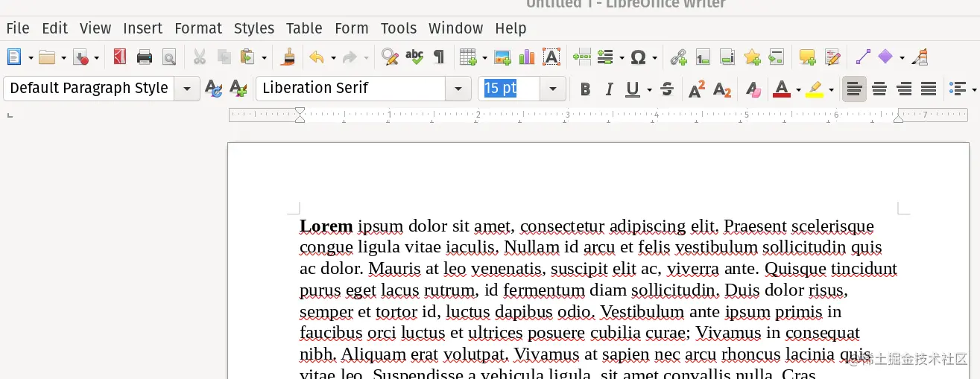Expand the Insert Table dropdown arrow
The height and width of the screenshot is (379, 980).
484,57
